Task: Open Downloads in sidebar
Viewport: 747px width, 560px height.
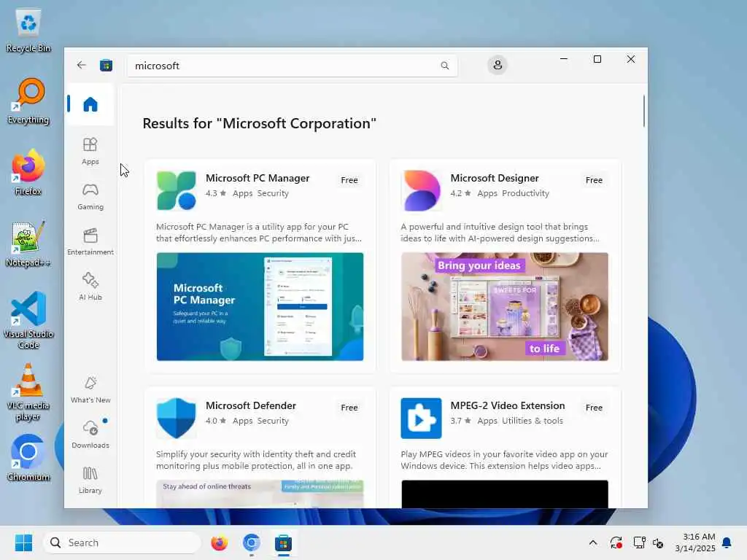Action: (x=90, y=434)
